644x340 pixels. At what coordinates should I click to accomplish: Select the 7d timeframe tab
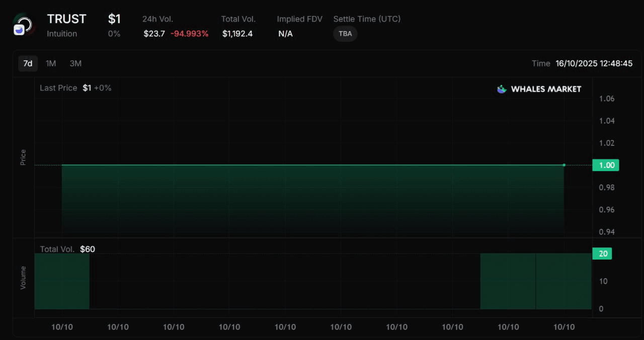(x=28, y=63)
